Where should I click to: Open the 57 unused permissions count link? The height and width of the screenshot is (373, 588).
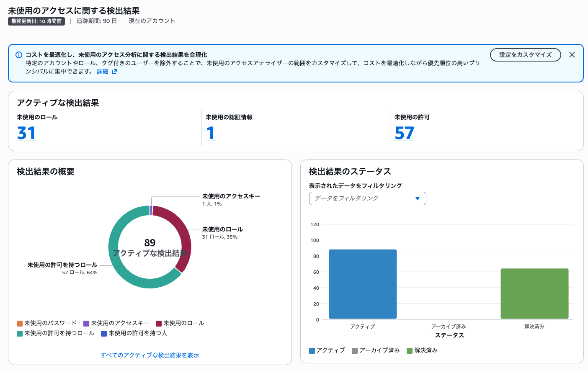tap(404, 133)
